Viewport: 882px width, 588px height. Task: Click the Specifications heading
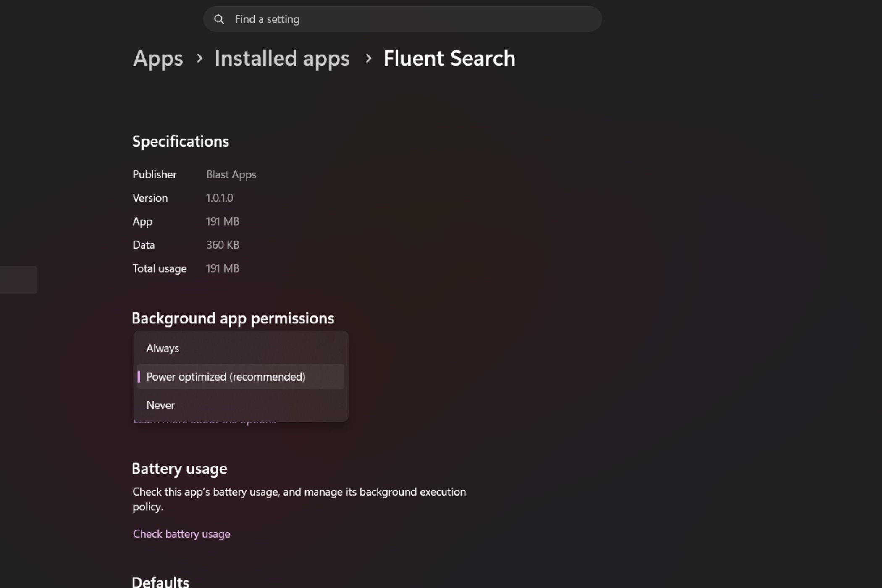click(181, 141)
